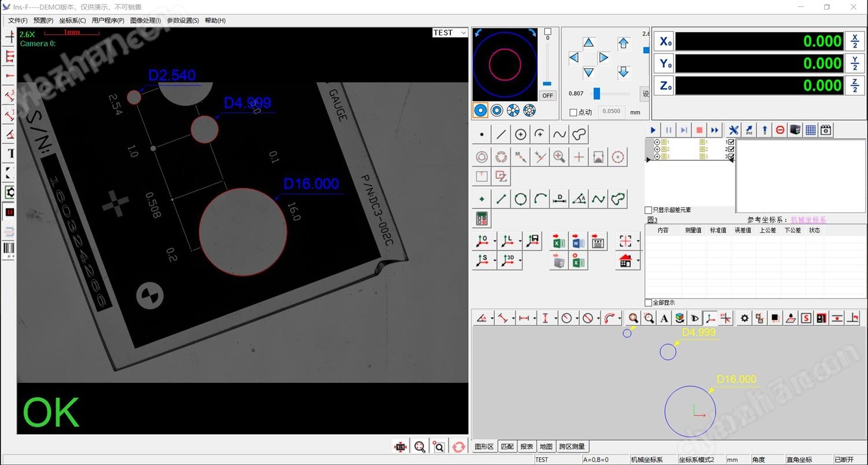Open the blue grid array icon
This screenshot has width=868, height=465.
coord(811,130)
